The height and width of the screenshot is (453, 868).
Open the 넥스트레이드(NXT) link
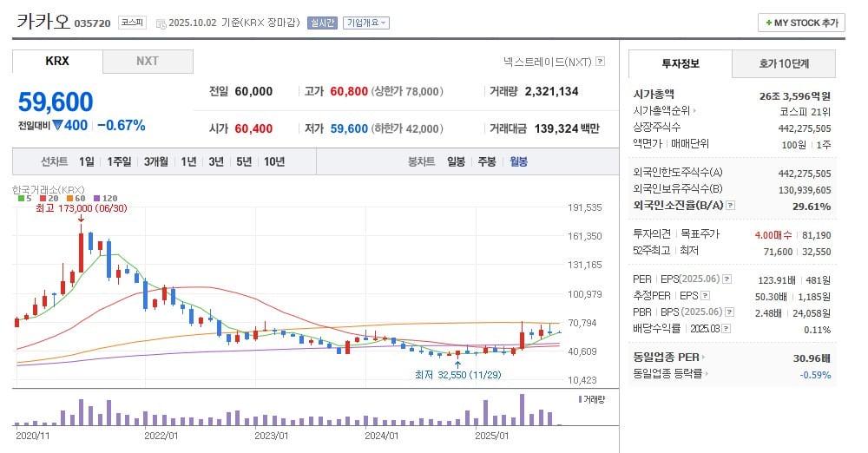(x=547, y=62)
